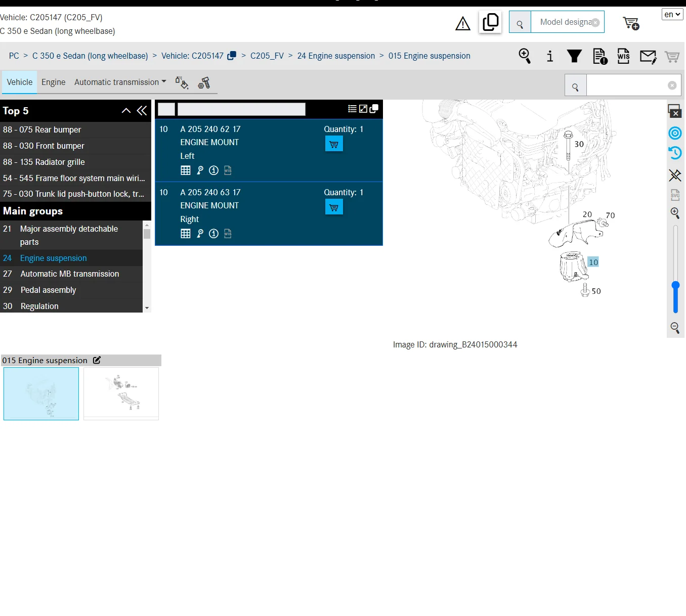Viewport: 686px width, 616px height.
Task: Clear the parts search field
Action: [672, 85]
